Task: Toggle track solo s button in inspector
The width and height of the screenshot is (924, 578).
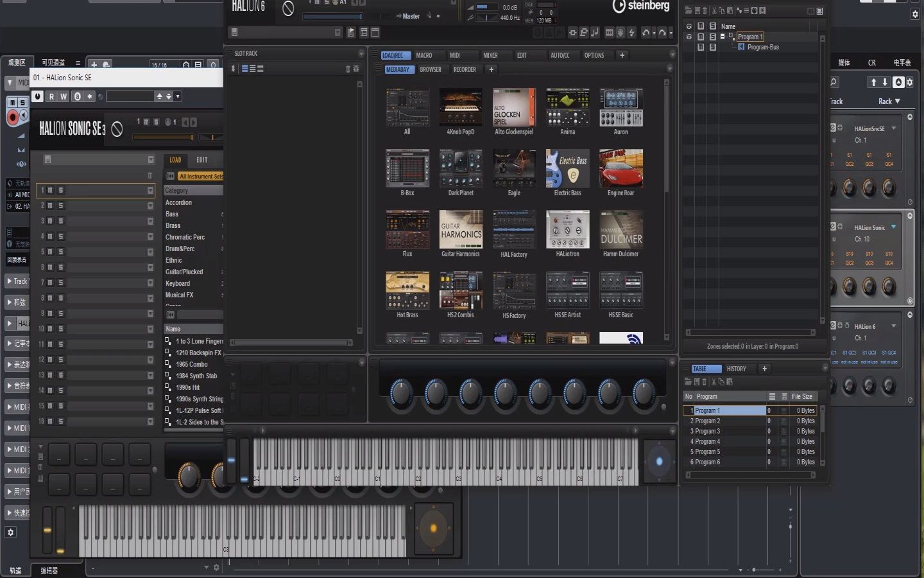Action: (x=22, y=103)
